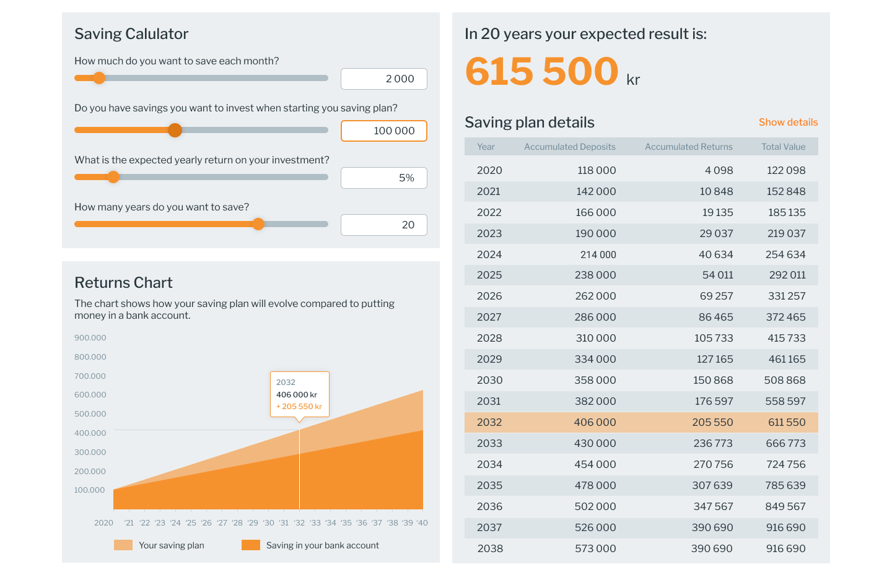Click the initial savings slider handle
The height and width of the screenshot is (588, 892).
tap(175, 130)
